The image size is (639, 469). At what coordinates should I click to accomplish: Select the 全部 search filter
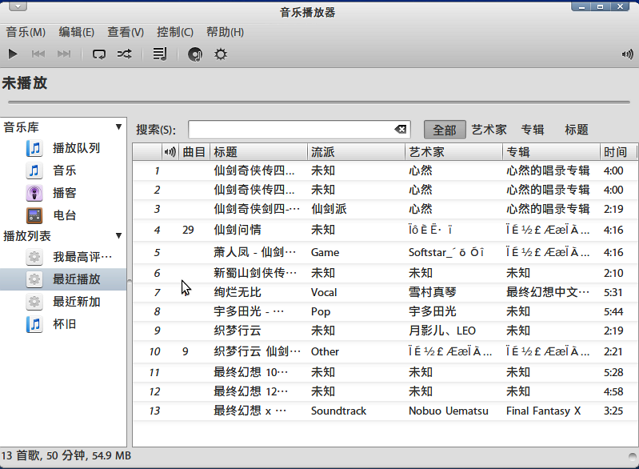tap(445, 130)
